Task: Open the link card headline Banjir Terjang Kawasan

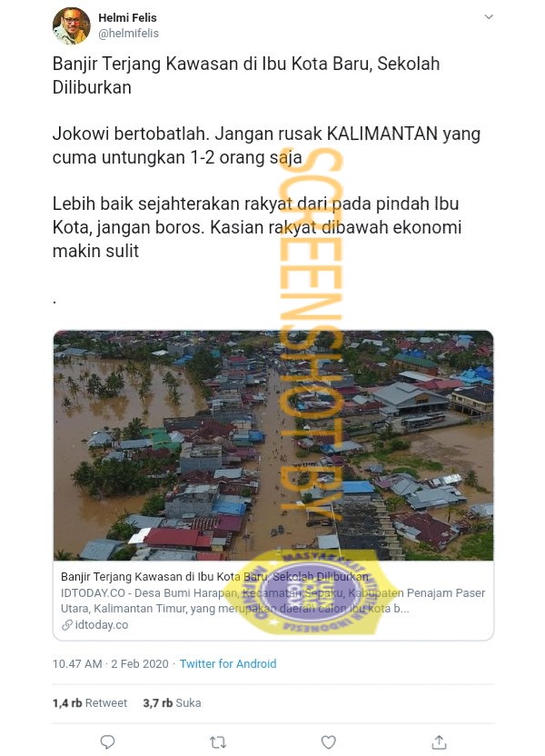Action: click(214, 577)
